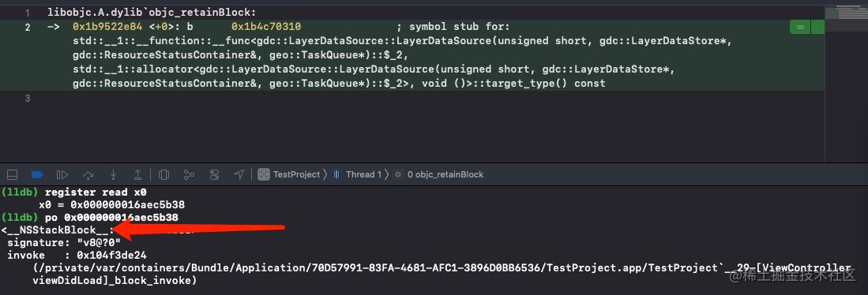Open the Debug View Hierarchy tool
Viewport: 868px width, 295px height.
(163, 174)
